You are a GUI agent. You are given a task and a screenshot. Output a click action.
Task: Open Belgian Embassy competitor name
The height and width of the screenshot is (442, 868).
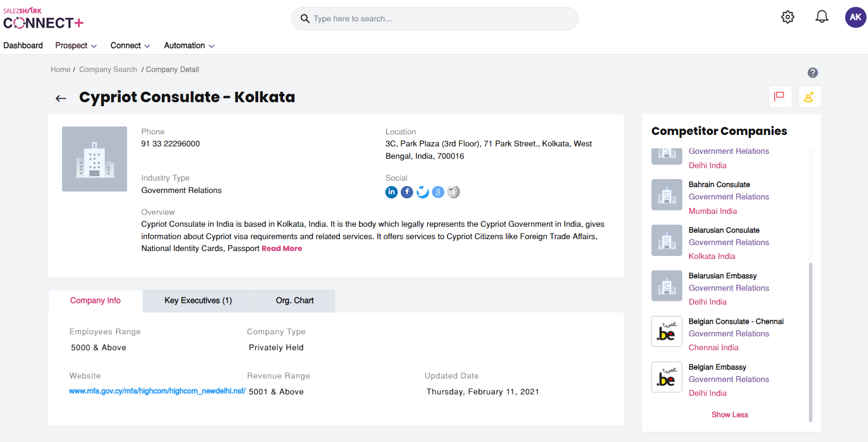[718, 367]
